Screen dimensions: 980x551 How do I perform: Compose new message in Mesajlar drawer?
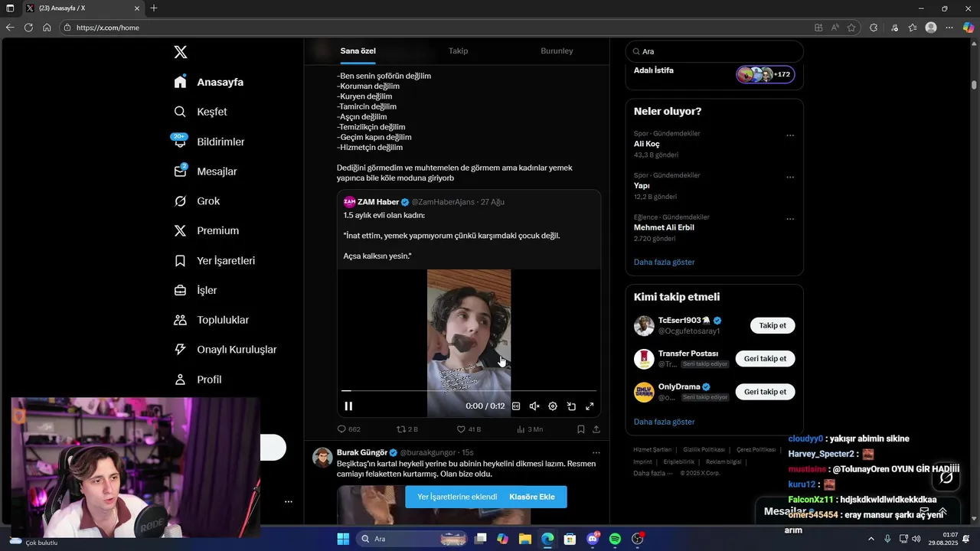[924, 511]
